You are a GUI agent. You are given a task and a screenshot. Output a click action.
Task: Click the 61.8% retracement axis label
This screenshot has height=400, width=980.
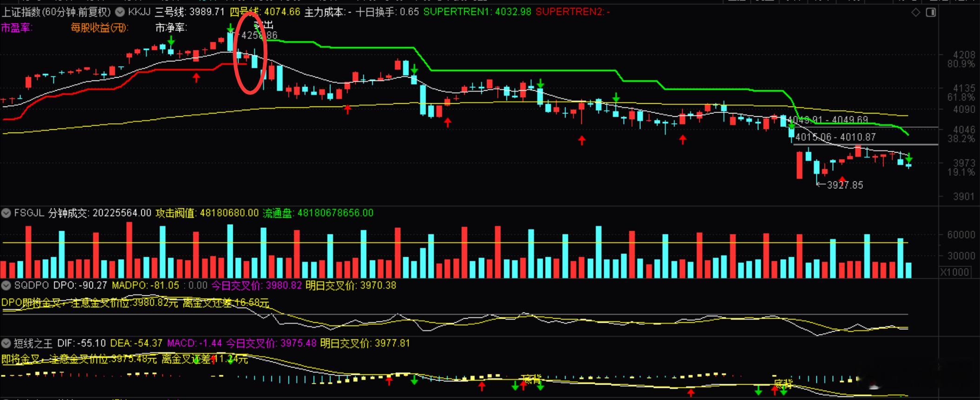pyautogui.click(x=961, y=97)
